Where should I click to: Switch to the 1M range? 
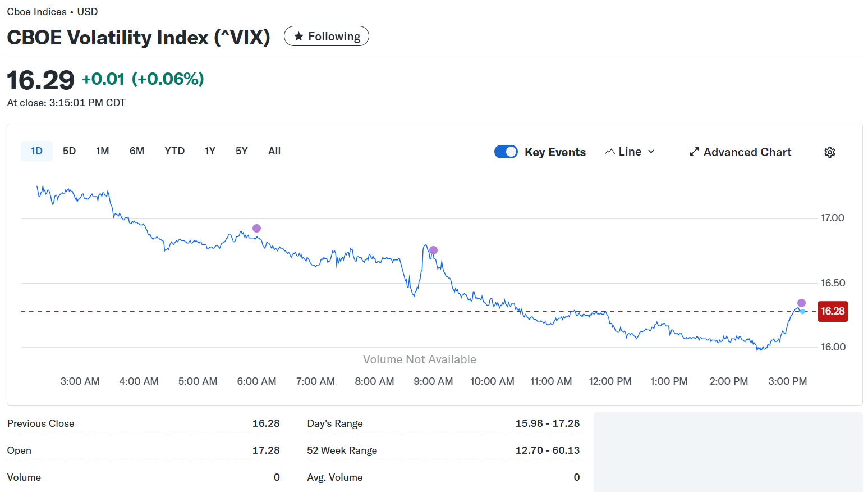[x=102, y=151]
